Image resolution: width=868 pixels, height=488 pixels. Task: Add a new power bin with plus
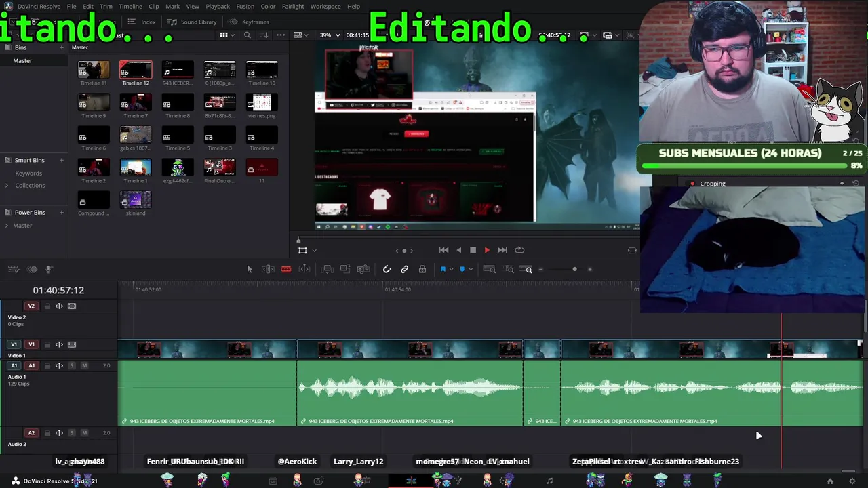pyautogui.click(x=61, y=212)
